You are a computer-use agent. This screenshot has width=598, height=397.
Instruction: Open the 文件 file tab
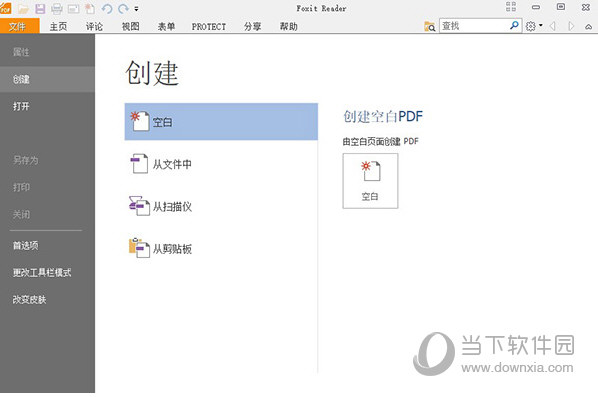pyautogui.click(x=18, y=26)
